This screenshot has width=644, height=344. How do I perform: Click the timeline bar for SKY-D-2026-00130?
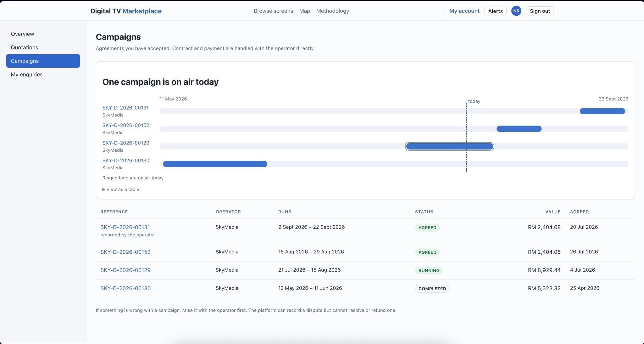pyautogui.click(x=215, y=164)
